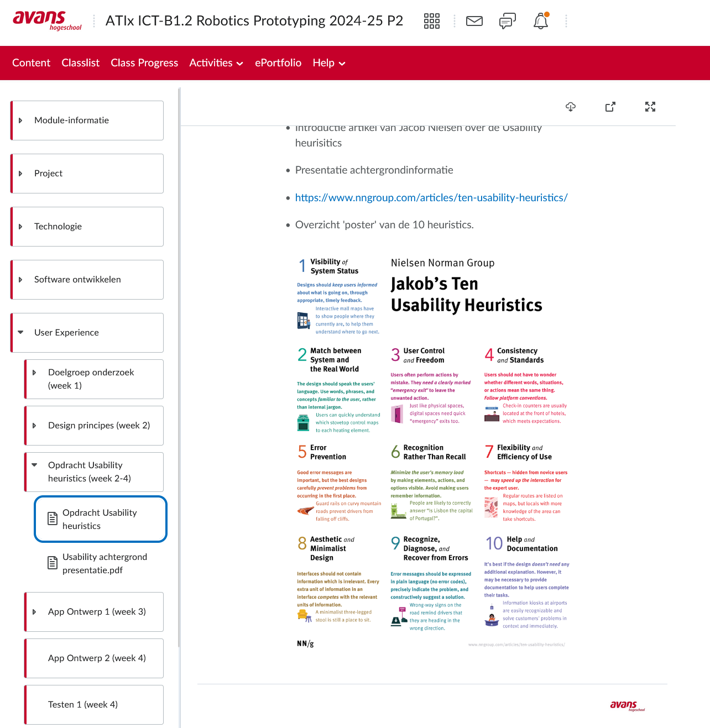Screen dimensions: 710x728
Task: Expand the Software ontwikkelen section
Action: click(20, 280)
